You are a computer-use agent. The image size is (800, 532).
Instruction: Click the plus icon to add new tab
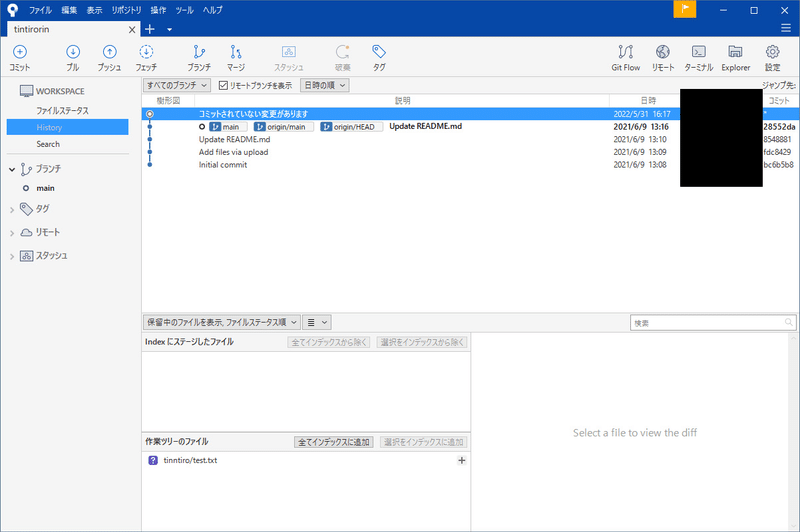tap(149, 29)
